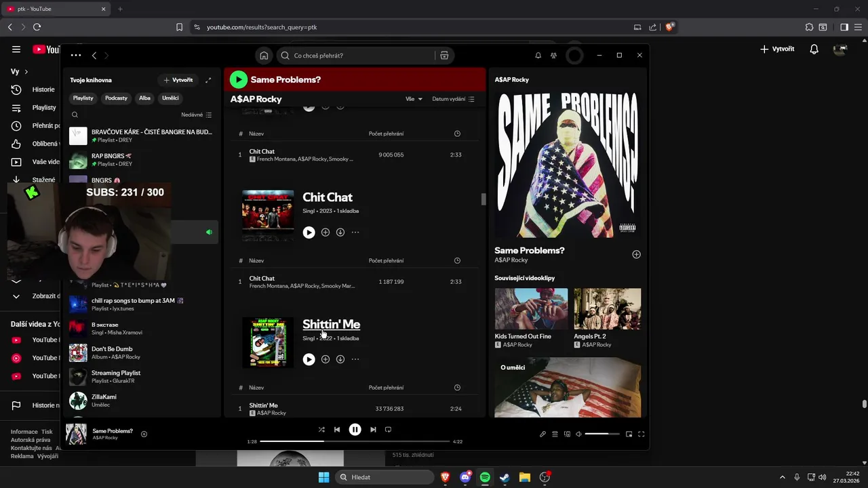Open the Nedávné library sort dropdown

click(x=197, y=115)
